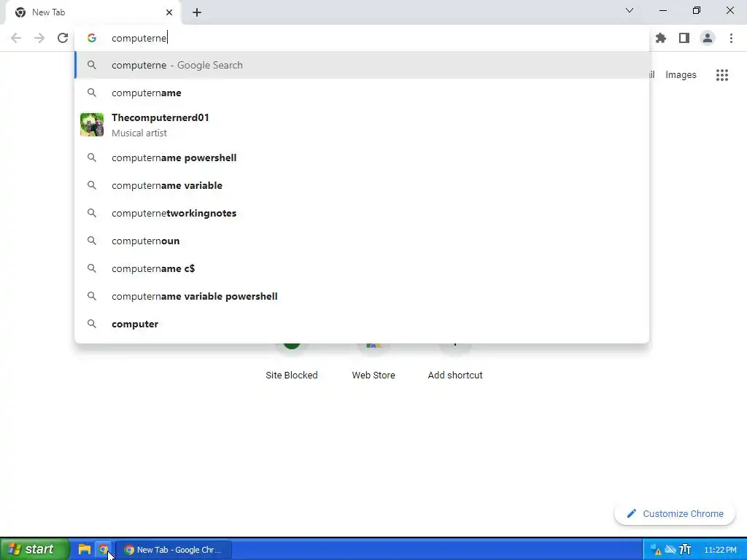The height and width of the screenshot is (560, 747).
Task: Click the taskbar clock 11:22 PM
Action: point(720,550)
